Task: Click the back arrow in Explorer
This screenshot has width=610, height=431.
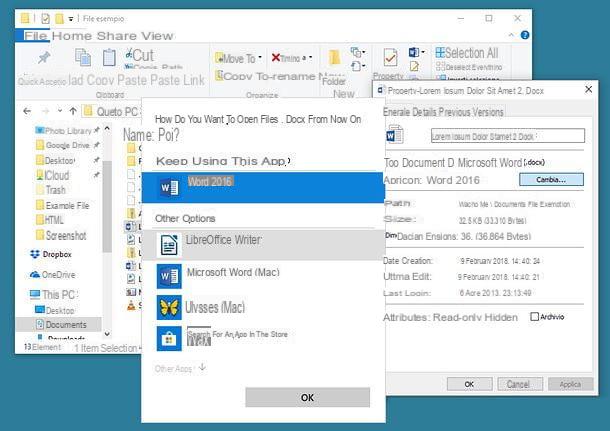Action: click(x=27, y=111)
